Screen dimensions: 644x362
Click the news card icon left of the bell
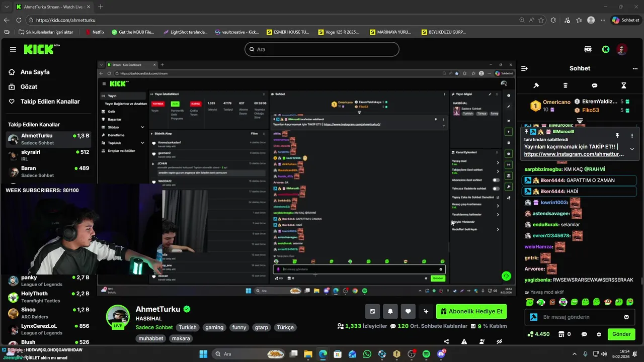(372, 311)
